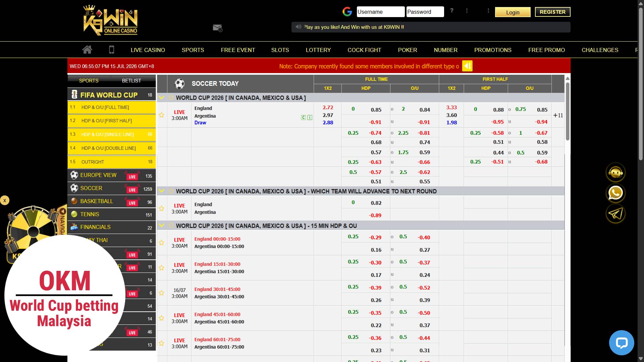Switch to the SPORTS sidebar tab

(x=89, y=80)
